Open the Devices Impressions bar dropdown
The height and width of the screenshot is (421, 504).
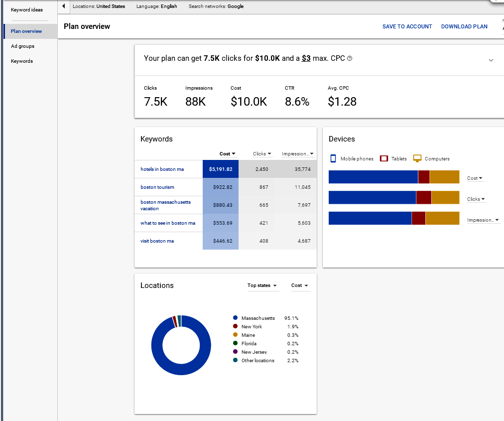[x=483, y=220]
